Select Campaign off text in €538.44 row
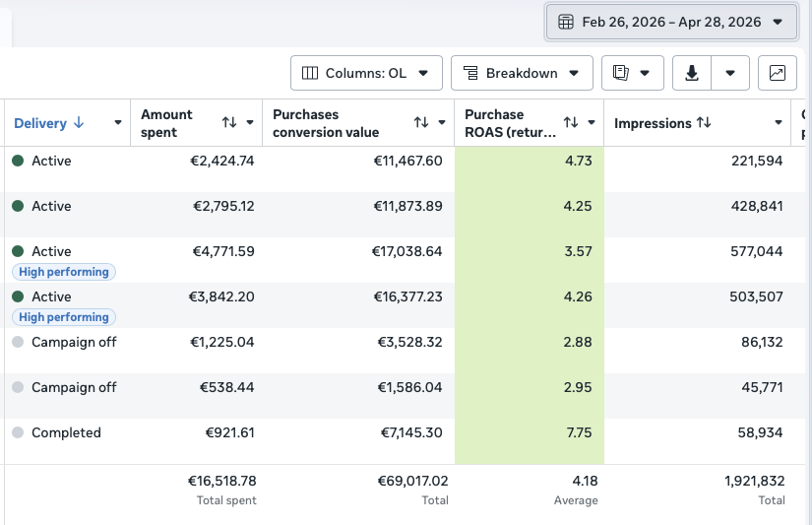 pyautogui.click(x=74, y=387)
